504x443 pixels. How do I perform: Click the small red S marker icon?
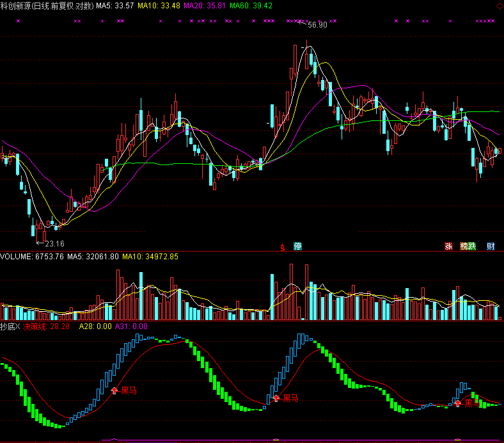coord(283,246)
